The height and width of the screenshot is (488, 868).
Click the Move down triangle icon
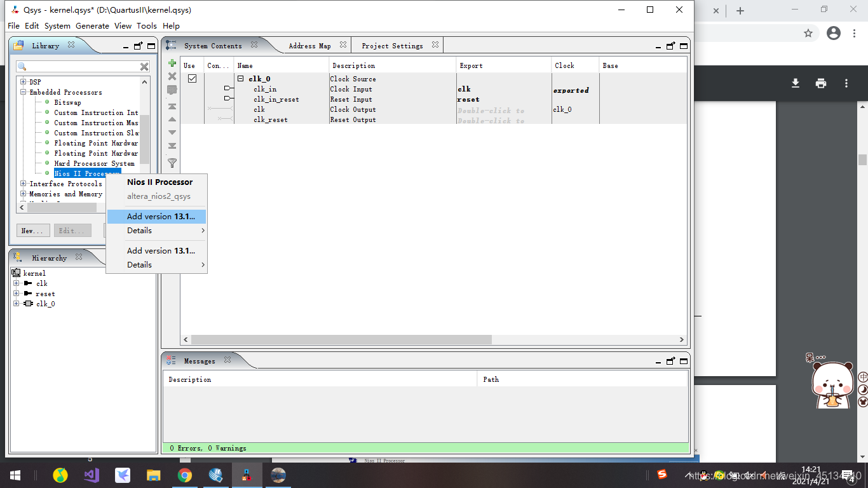[172, 132]
